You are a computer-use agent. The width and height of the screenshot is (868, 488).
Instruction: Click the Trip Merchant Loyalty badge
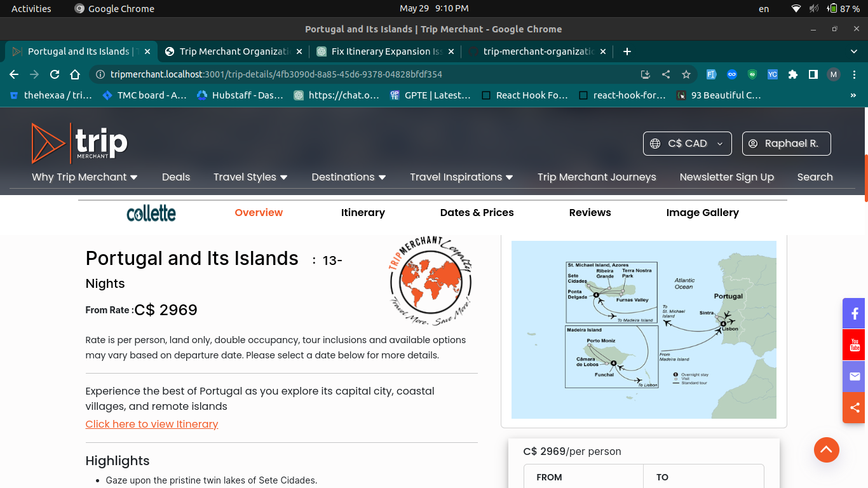pyautogui.click(x=431, y=280)
